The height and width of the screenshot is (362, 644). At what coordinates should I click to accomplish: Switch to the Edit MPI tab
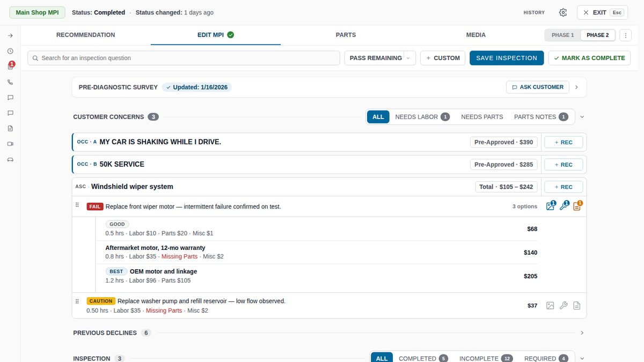[216, 35]
